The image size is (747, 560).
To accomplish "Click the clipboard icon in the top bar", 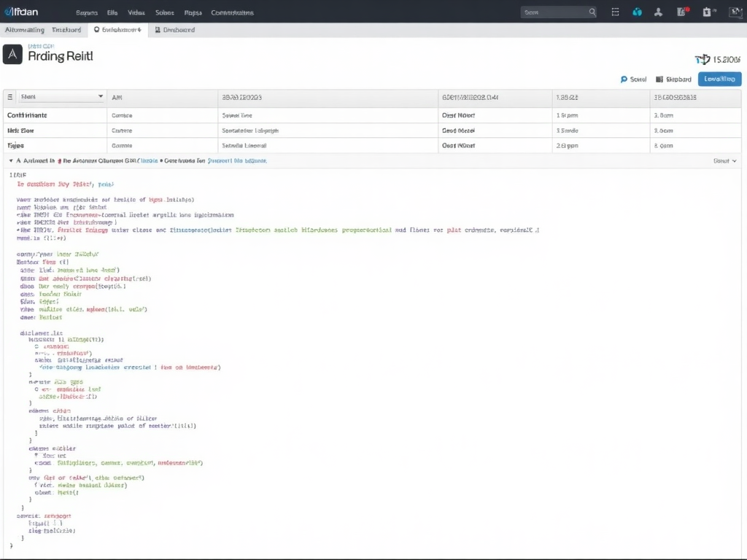I will [707, 12].
